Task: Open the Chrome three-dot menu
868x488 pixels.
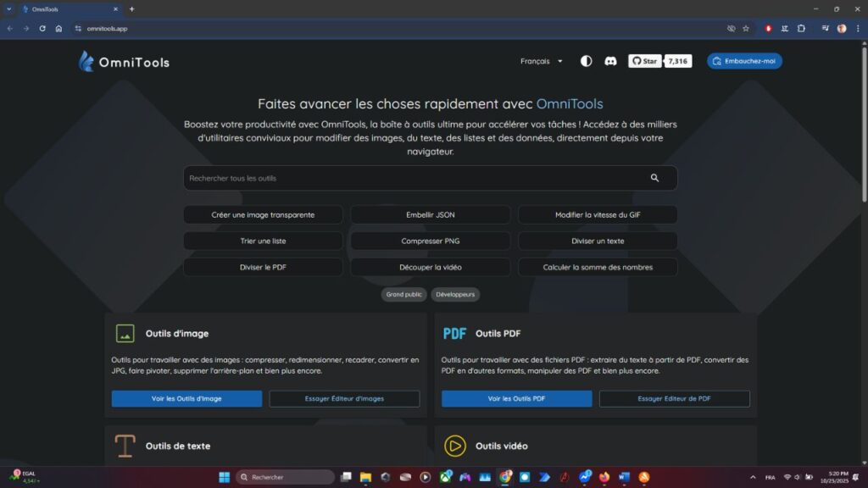Action: [x=859, y=28]
